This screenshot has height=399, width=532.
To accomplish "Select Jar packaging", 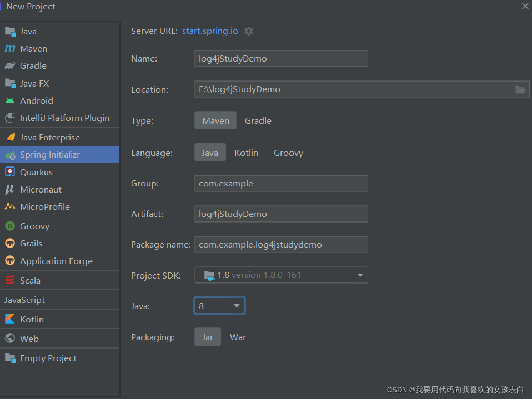I will pos(208,337).
